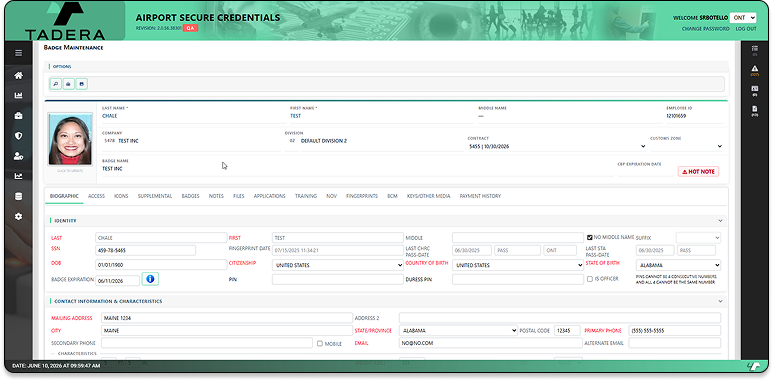Open the Contract dropdown
This screenshot has height=381, width=773.
(x=557, y=146)
